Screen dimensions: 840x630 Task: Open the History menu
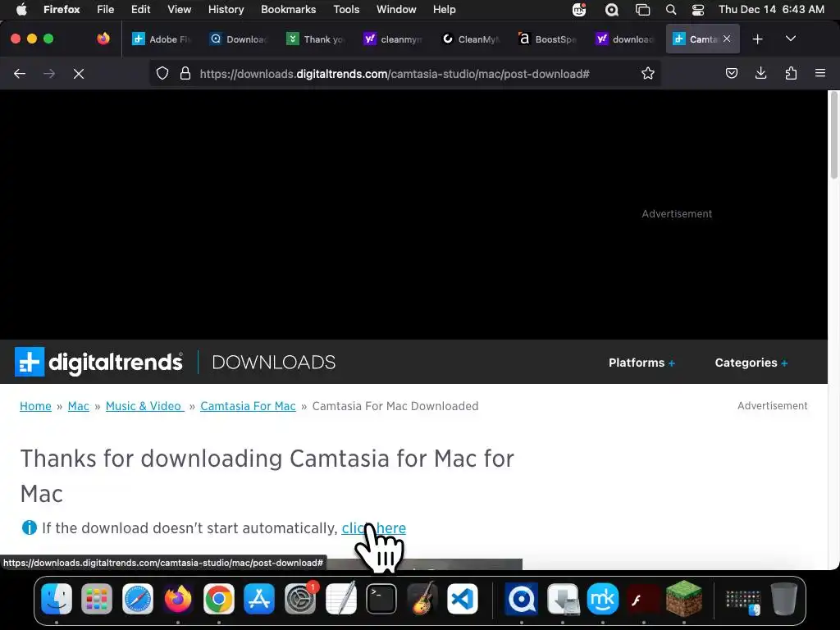pos(226,9)
